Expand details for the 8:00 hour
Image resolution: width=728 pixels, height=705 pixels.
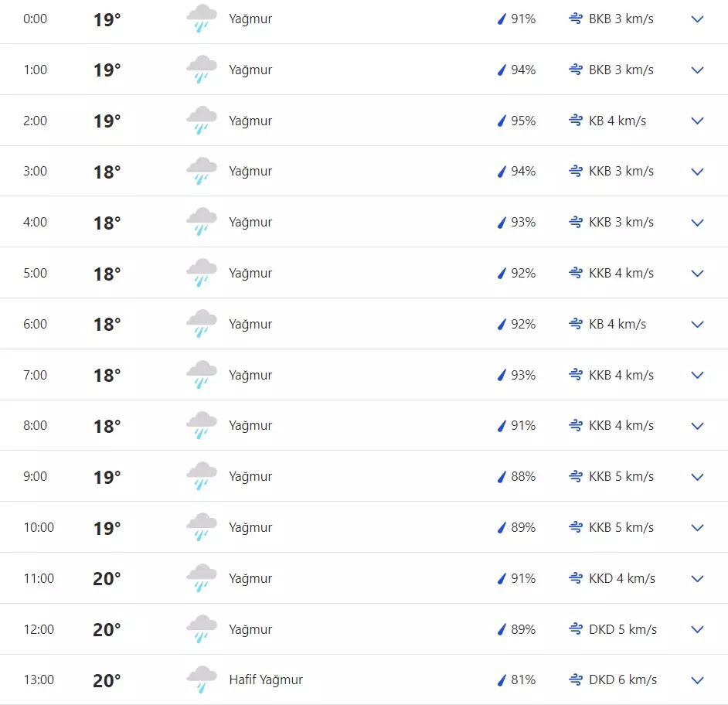(697, 426)
